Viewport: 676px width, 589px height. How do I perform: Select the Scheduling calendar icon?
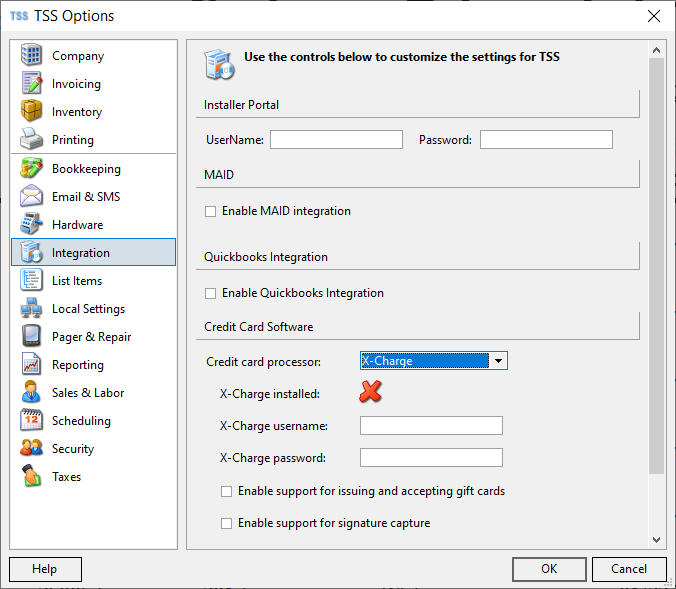(x=31, y=420)
